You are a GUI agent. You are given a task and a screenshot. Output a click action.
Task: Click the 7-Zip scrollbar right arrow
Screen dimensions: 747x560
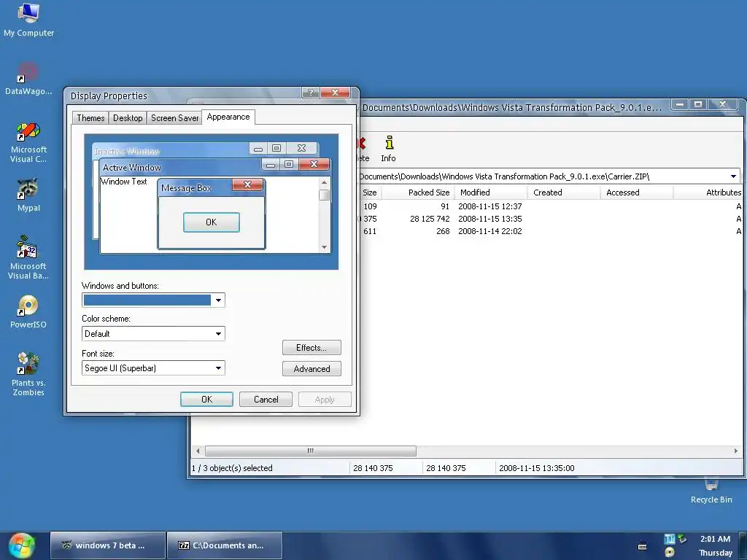(735, 451)
